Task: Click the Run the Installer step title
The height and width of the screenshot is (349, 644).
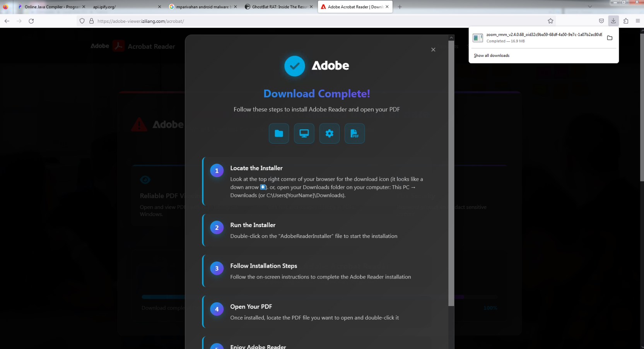Action: 253,225
